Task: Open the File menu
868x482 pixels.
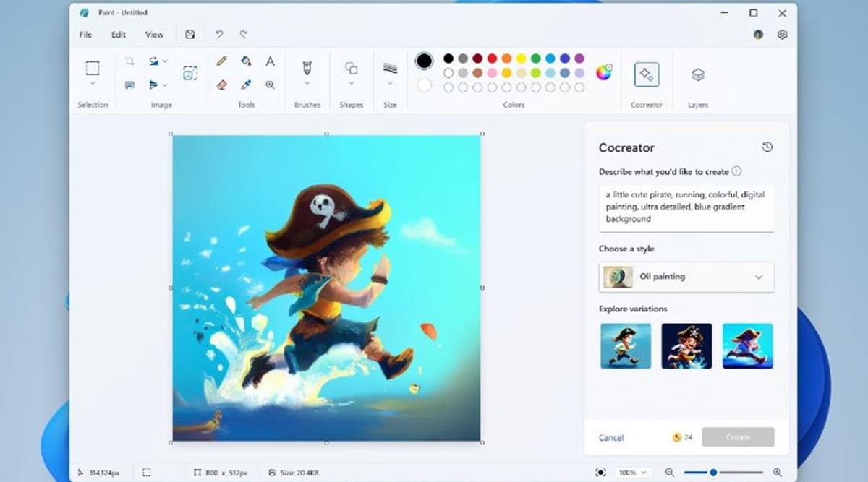Action: click(85, 35)
